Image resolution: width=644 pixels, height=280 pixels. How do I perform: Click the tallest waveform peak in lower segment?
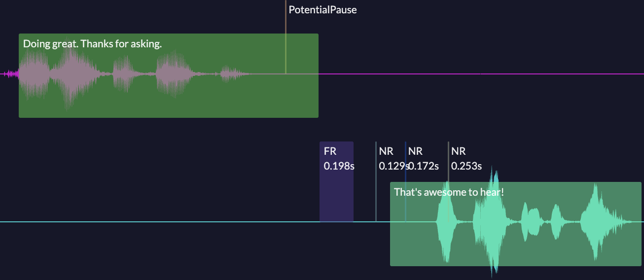tap(493, 222)
